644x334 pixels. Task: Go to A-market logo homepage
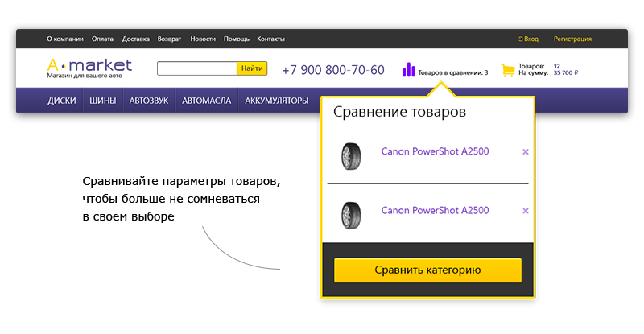tap(89, 68)
